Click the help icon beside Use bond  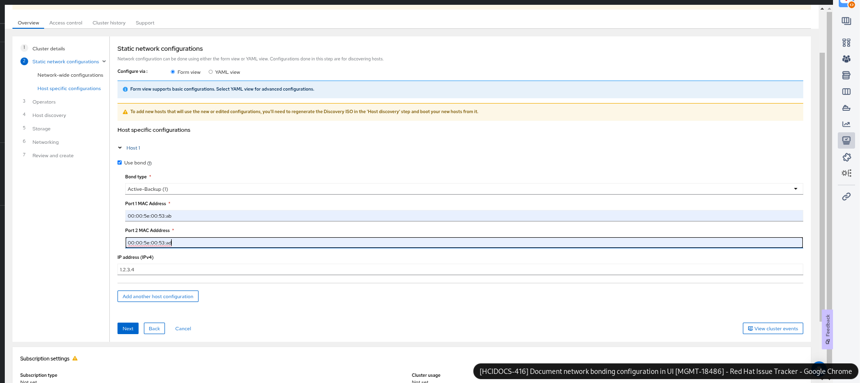point(150,163)
